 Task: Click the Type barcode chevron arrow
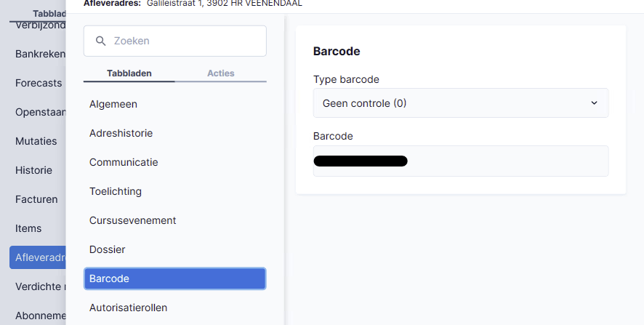[594, 103]
